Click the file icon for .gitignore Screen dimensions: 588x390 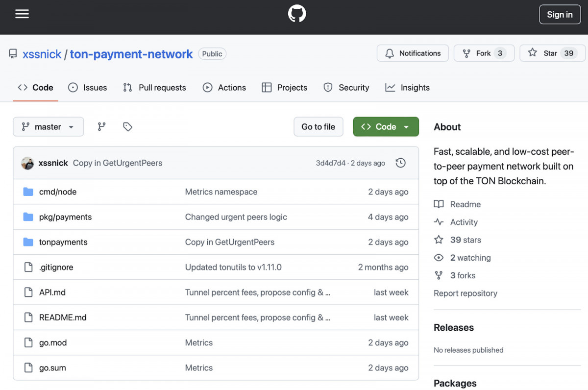[x=28, y=267]
